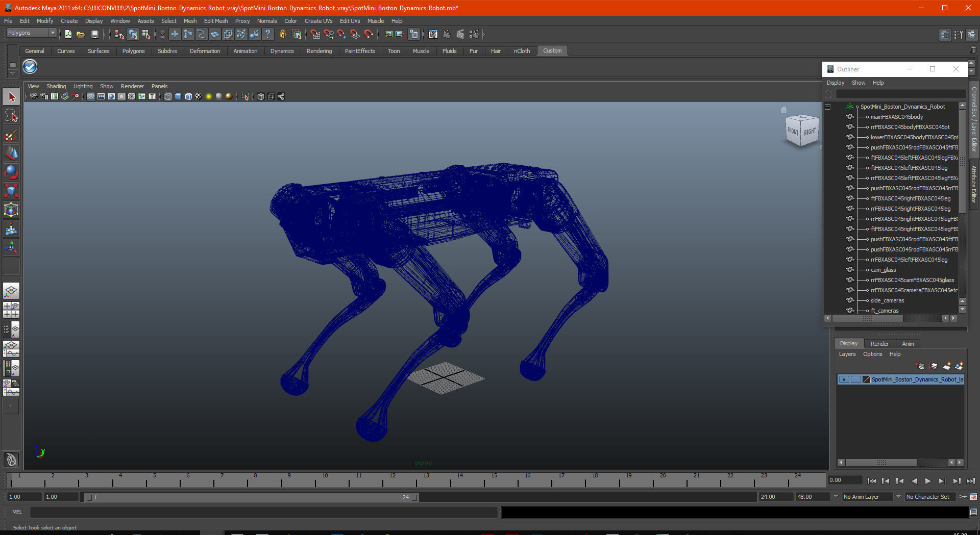Toggle Lock Current Selection padlock
The height and width of the screenshot is (535, 980).
pos(282,34)
